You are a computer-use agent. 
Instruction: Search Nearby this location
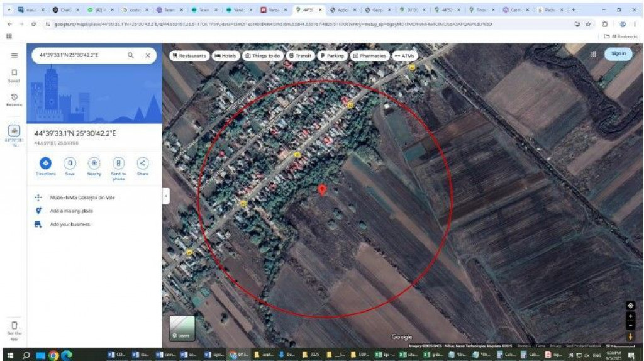point(94,163)
